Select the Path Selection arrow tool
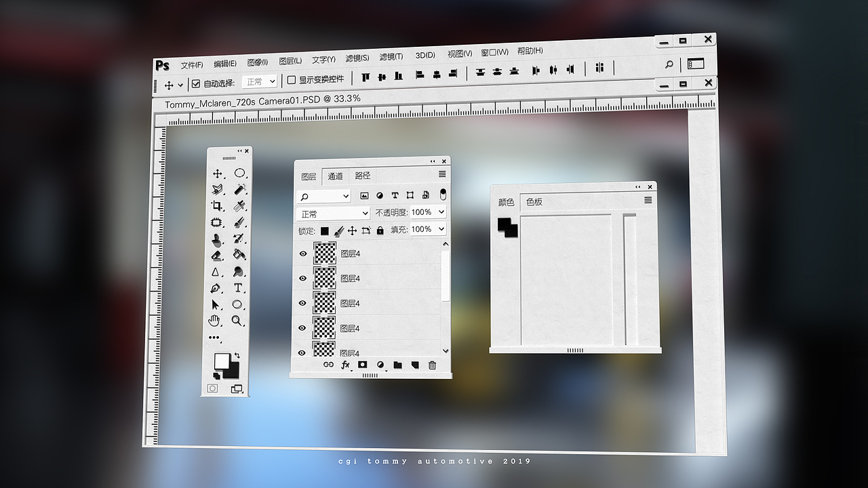868x488 pixels. [x=216, y=305]
